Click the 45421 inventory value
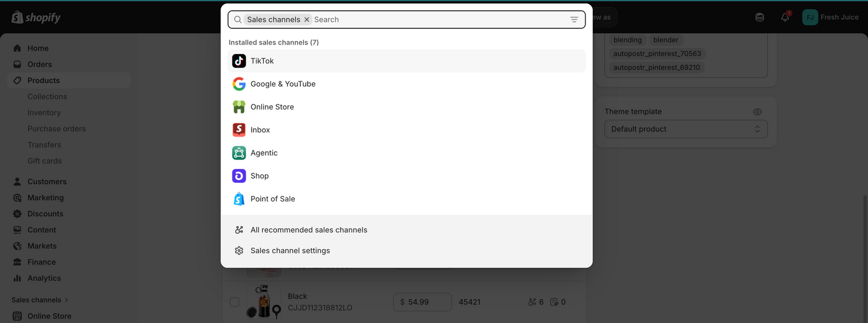This screenshot has width=868, height=323. click(x=470, y=302)
